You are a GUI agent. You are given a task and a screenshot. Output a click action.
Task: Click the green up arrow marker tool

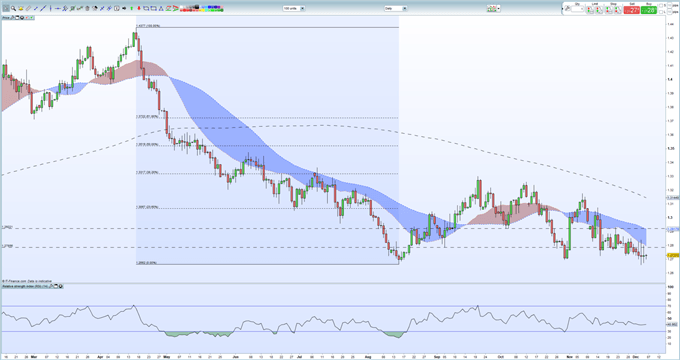[131, 8]
